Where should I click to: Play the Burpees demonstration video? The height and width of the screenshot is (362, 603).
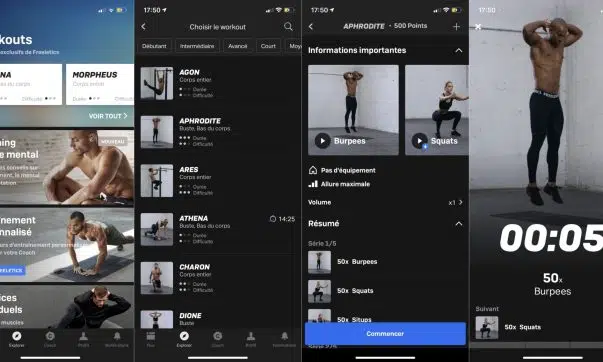click(x=323, y=141)
